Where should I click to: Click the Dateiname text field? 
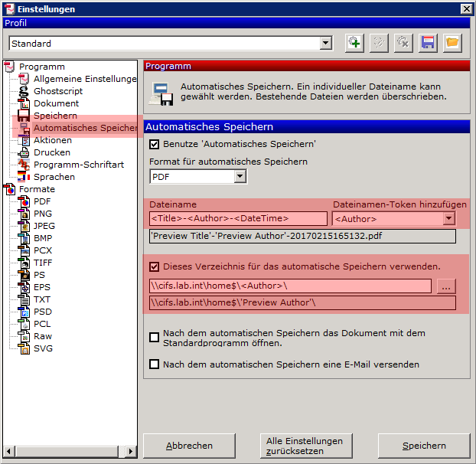pos(237,219)
